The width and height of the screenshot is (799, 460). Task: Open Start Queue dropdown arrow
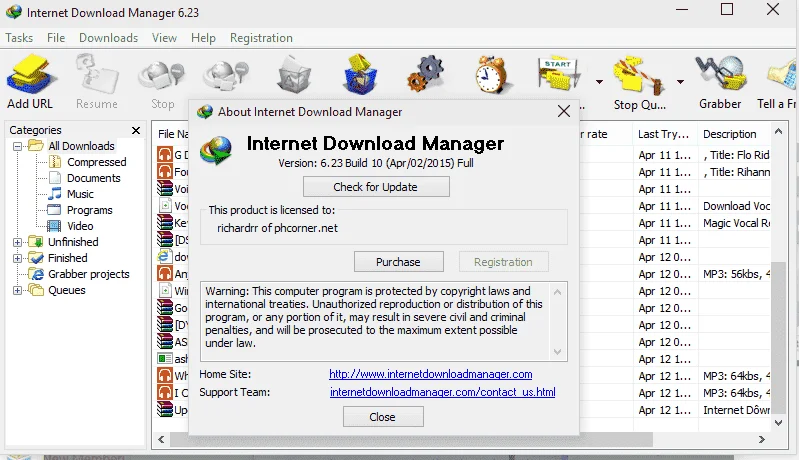tap(599, 82)
